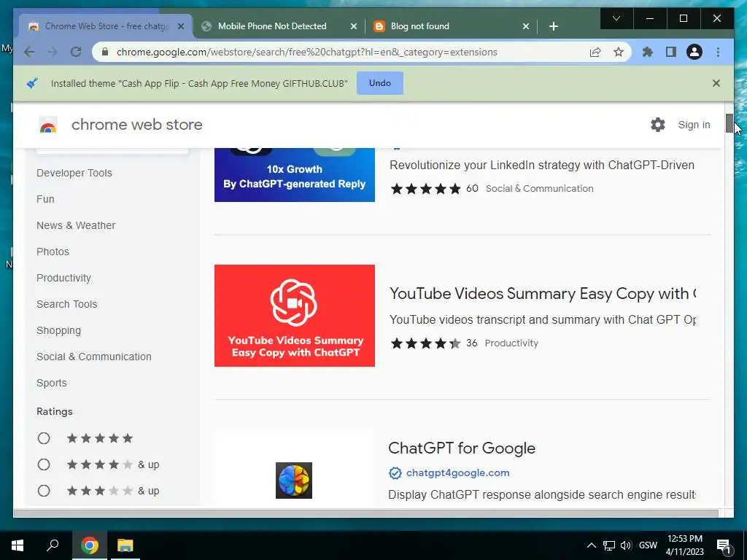Open the YouTube Videos Summary Easy Copy title
Image resolution: width=747 pixels, height=560 pixels.
[x=543, y=294]
